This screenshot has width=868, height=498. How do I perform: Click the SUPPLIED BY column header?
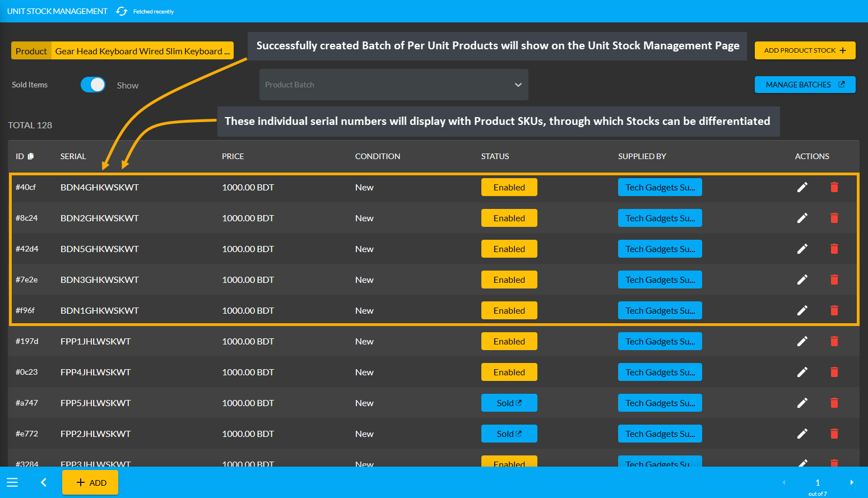click(x=642, y=156)
